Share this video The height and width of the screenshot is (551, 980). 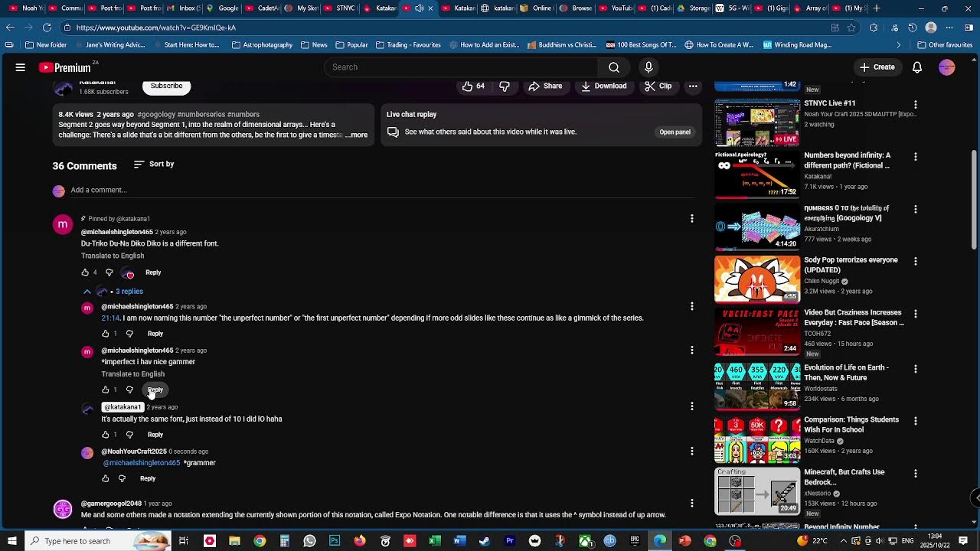coord(545,86)
